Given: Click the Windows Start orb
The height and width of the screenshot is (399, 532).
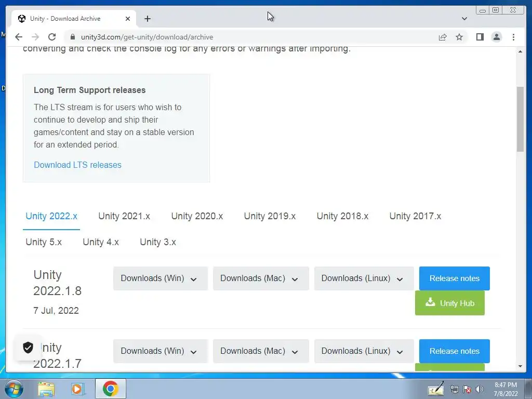Looking at the screenshot, I should pos(14,389).
